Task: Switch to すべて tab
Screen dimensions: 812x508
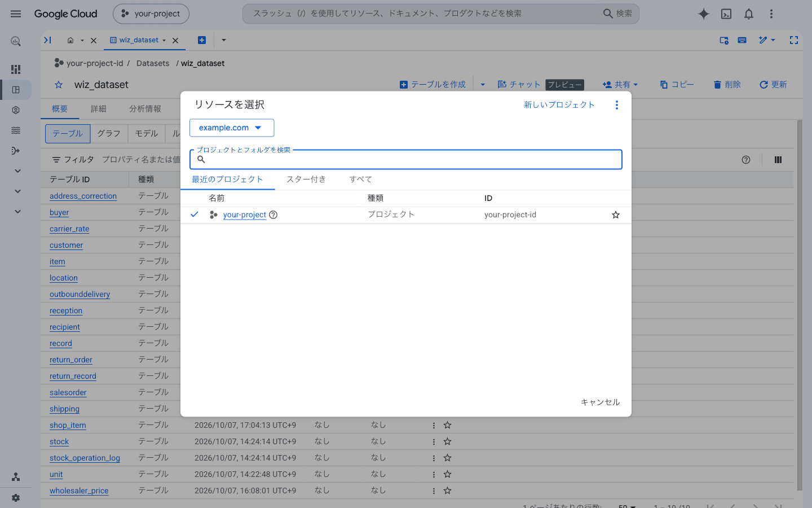Action: pyautogui.click(x=360, y=179)
